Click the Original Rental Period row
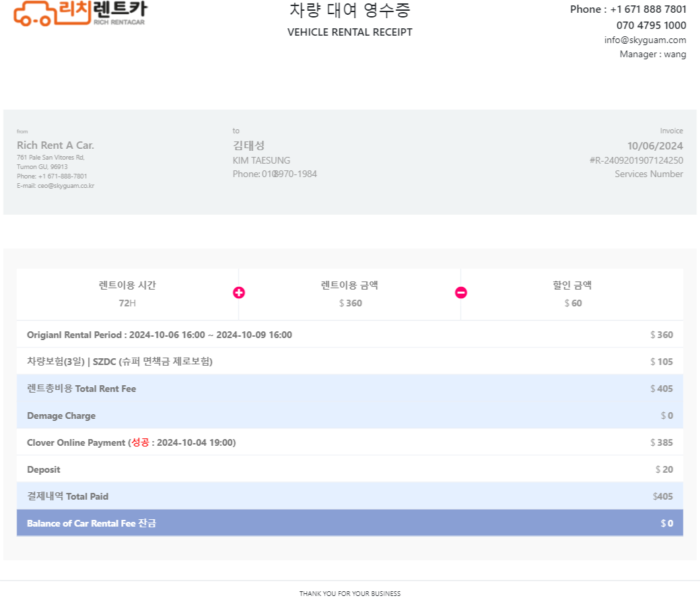The height and width of the screenshot is (598, 700). tap(350, 335)
